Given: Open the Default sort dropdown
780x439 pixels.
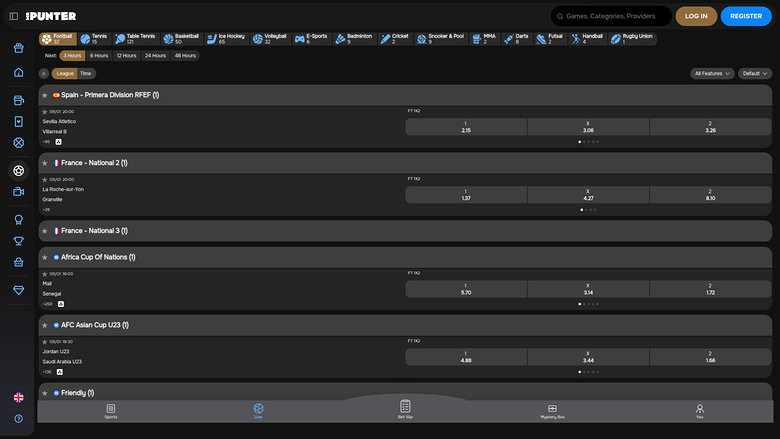Looking at the screenshot, I should (753, 74).
